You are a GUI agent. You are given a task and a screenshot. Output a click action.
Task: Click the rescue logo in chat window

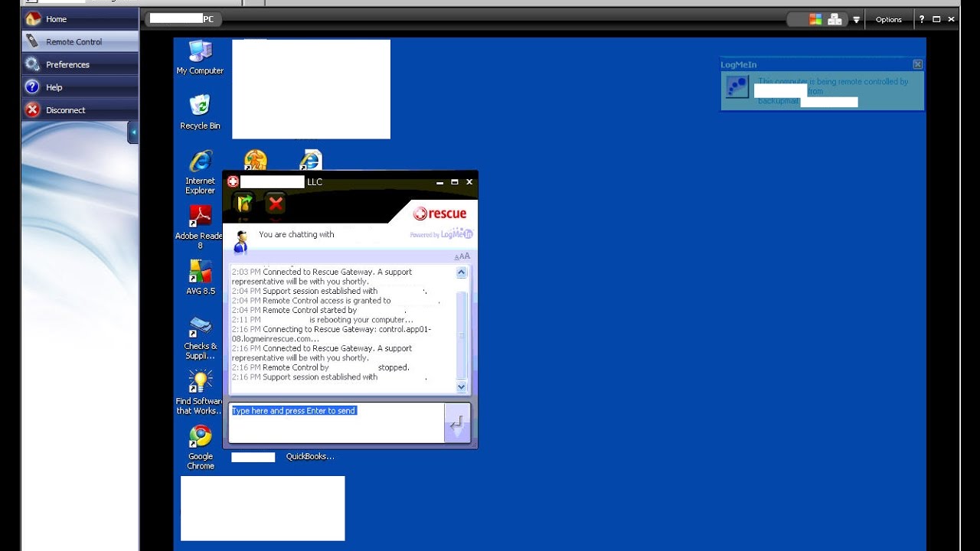click(x=439, y=214)
